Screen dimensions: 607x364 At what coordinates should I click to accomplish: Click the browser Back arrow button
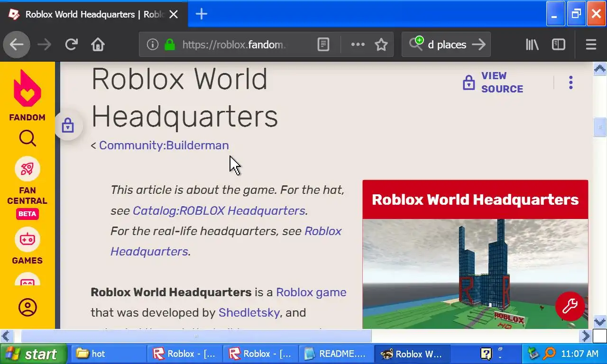pyautogui.click(x=17, y=45)
